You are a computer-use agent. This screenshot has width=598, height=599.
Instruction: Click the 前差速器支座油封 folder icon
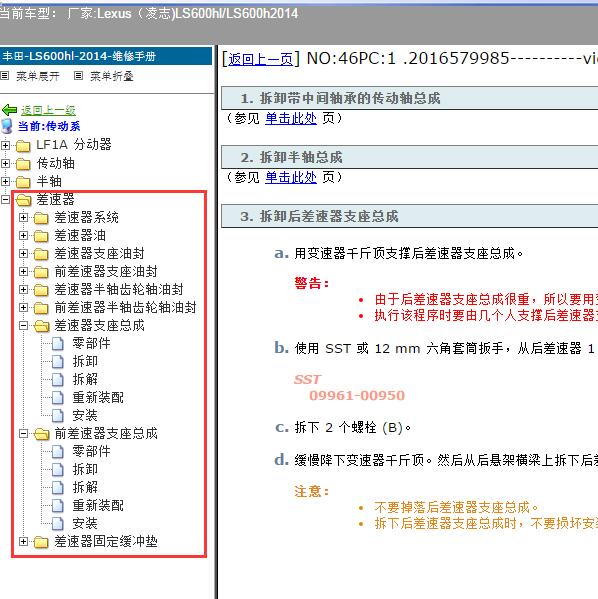tap(41, 272)
